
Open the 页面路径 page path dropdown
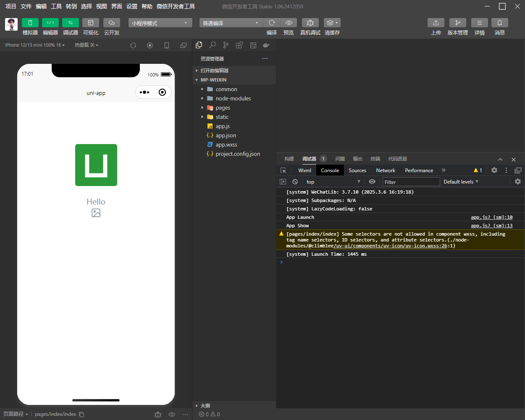[x=16, y=414]
